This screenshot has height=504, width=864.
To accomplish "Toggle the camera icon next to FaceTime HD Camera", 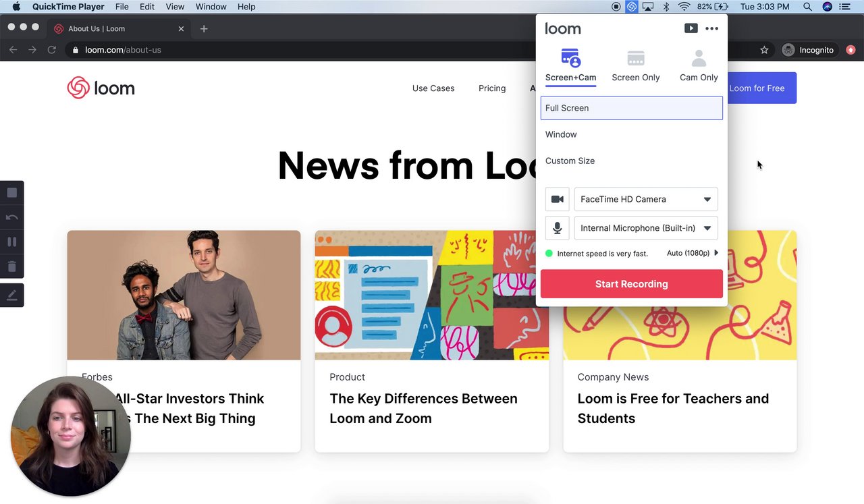I will tap(558, 199).
